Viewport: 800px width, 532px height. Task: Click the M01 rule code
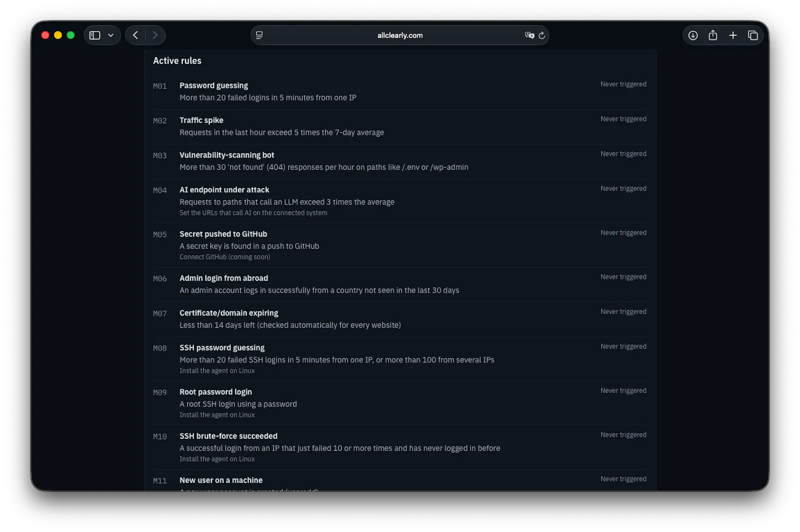pyautogui.click(x=159, y=86)
